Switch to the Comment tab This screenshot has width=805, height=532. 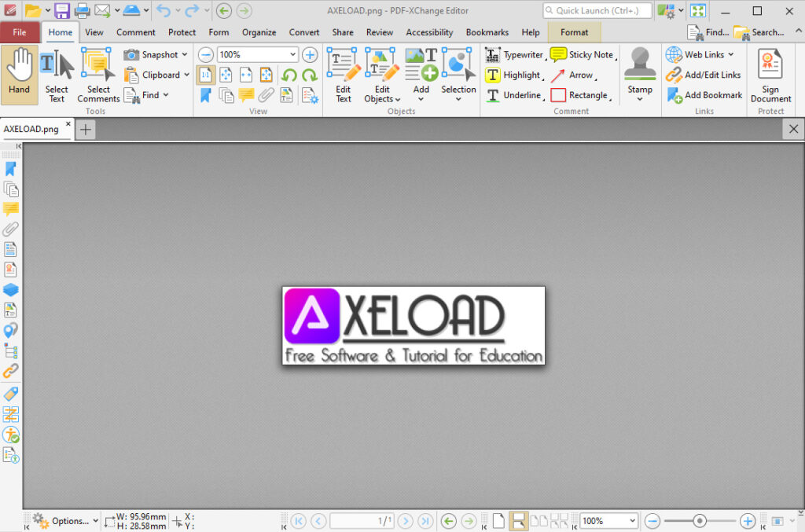(x=135, y=32)
